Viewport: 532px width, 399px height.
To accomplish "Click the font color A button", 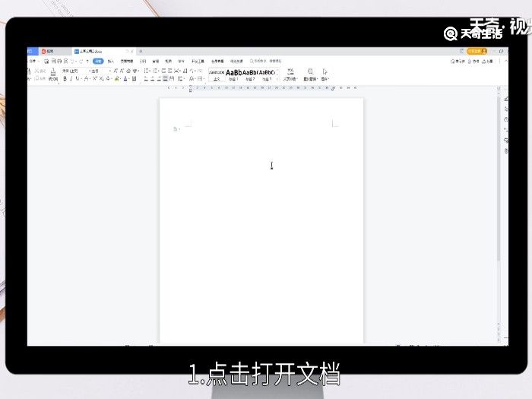I will (x=126, y=79).
